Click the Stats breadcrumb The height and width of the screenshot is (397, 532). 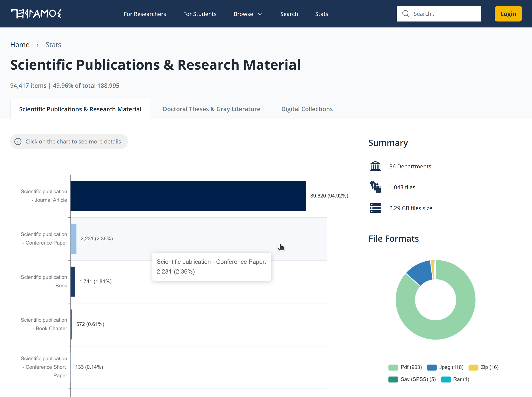pyautogui.click(x=53, y=45)
